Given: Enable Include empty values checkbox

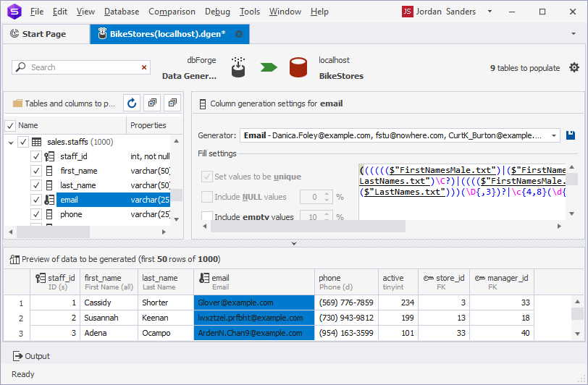Looking at the screenshot, I should [207, 216].
